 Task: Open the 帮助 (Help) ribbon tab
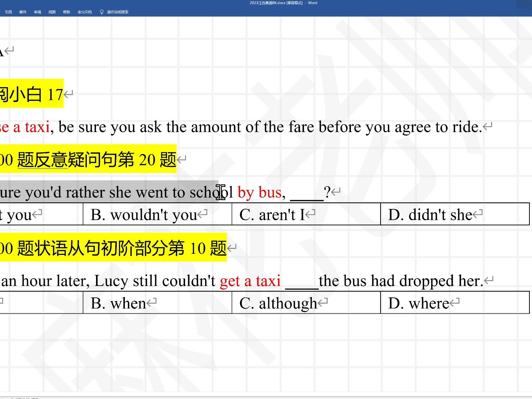coord(66,12)
